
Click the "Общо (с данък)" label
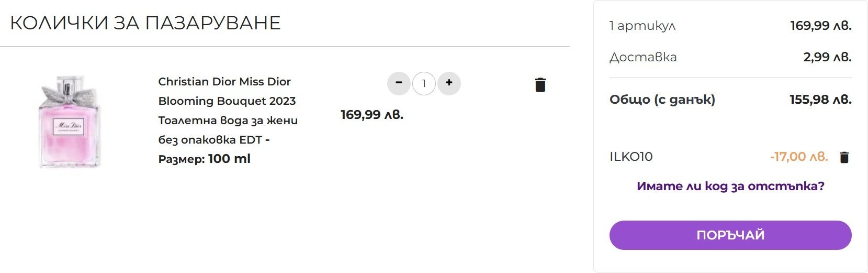(662, 100)
